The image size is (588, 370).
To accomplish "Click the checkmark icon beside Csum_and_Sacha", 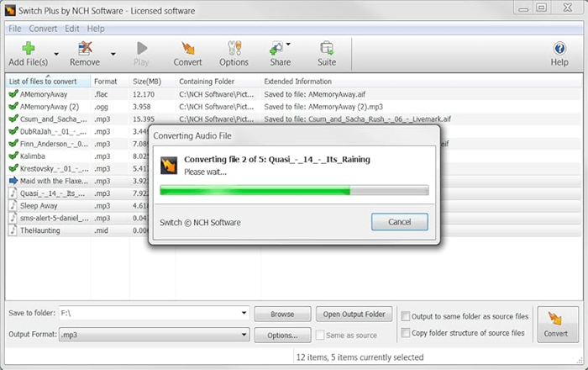I will pyautogui.click(x=13, y=119).
